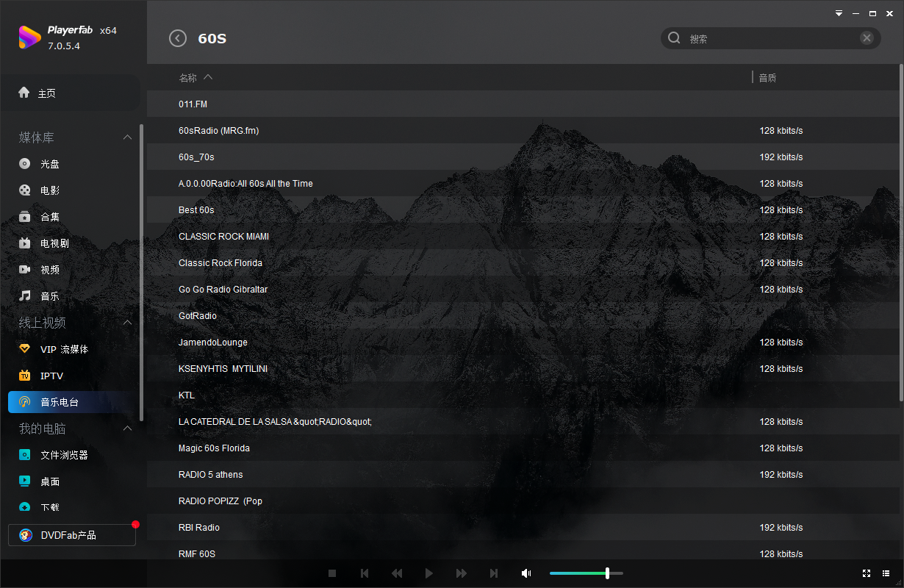Open the 电影 movies section

click(50, 190)
